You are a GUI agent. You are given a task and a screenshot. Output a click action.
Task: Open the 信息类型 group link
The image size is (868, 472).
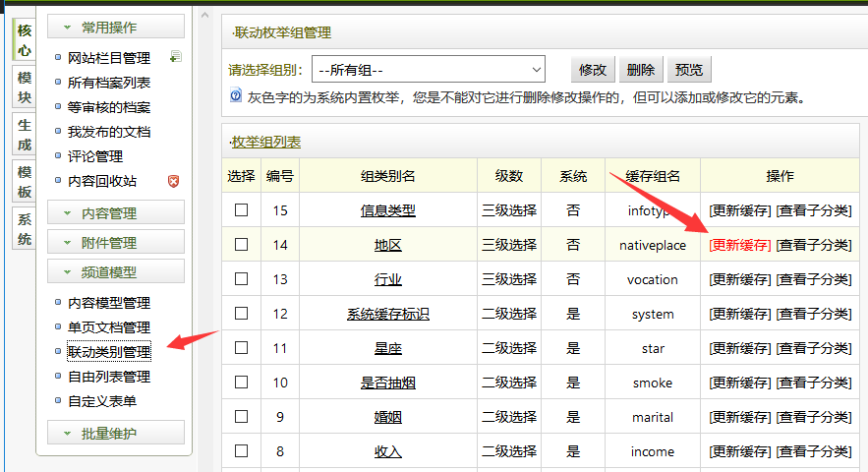click(x=387, y=210)
